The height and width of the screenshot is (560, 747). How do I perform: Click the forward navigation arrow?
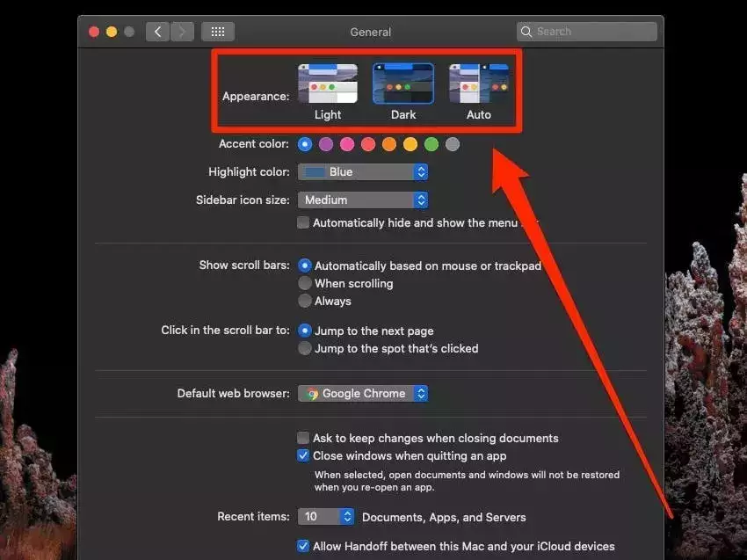[182, 32]
